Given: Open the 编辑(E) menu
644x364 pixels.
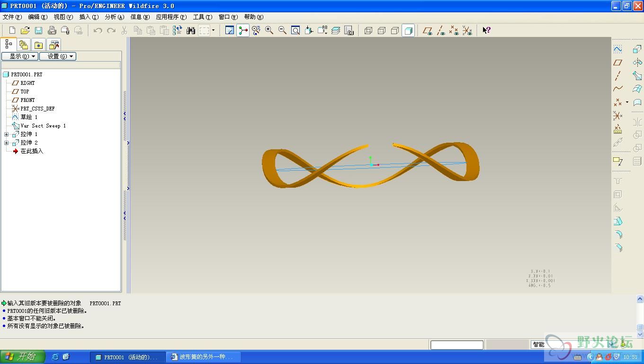Looking at the screenshot, I should [38, 17].
